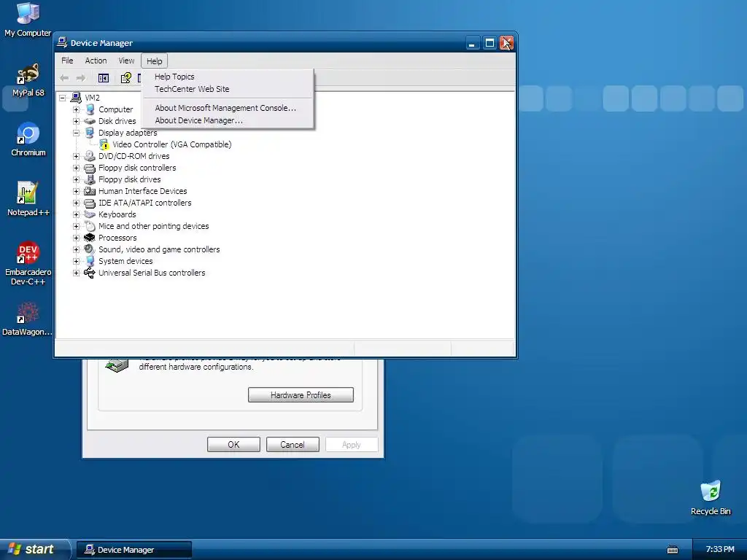Choose Help Topics from Help menu

tap(228, 77)
